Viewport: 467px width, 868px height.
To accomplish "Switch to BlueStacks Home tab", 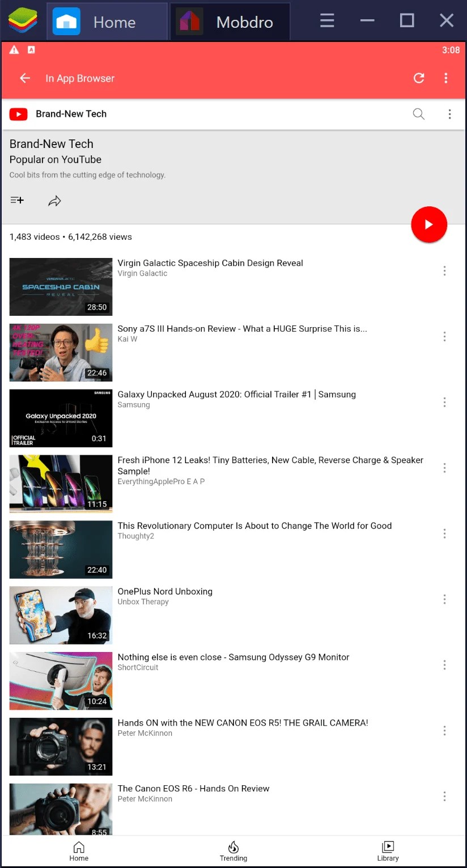I will point(107,22).
